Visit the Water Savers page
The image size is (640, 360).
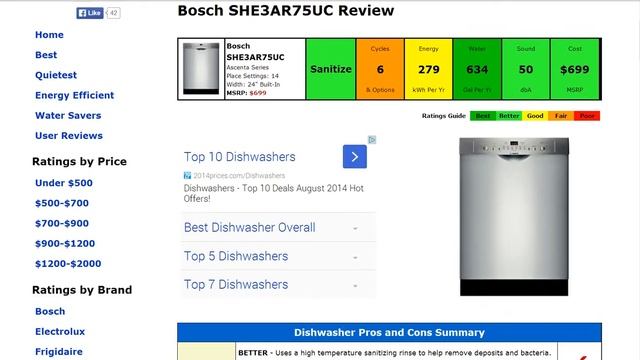click(68, 116)
